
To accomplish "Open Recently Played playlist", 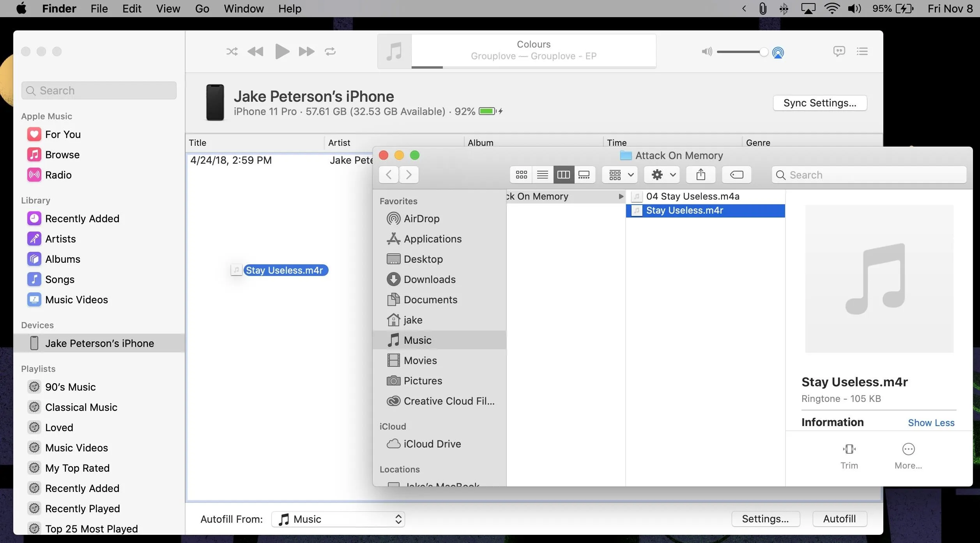I will click(82, 509).
